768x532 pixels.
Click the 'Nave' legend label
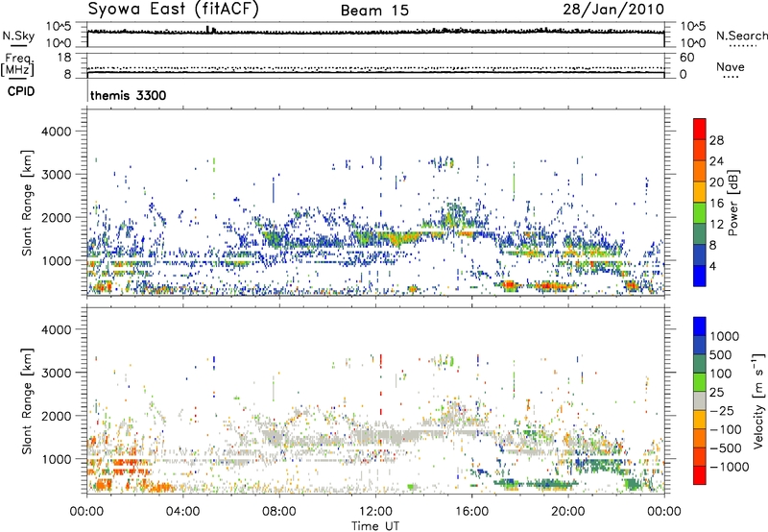(731, 67)
